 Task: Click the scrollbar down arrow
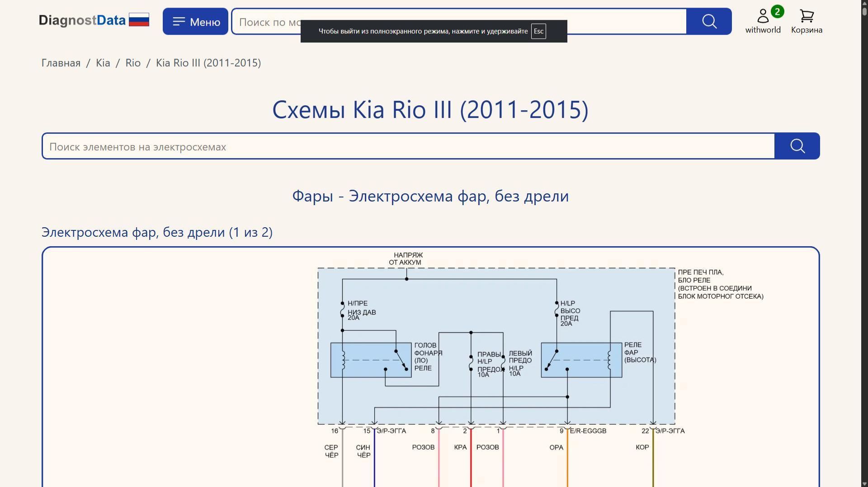click(864, 483)
